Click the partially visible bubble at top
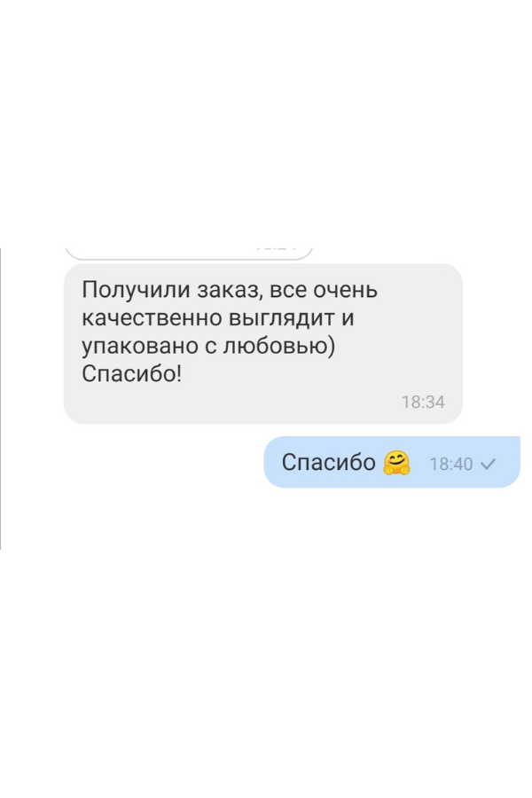 (189, 254)
